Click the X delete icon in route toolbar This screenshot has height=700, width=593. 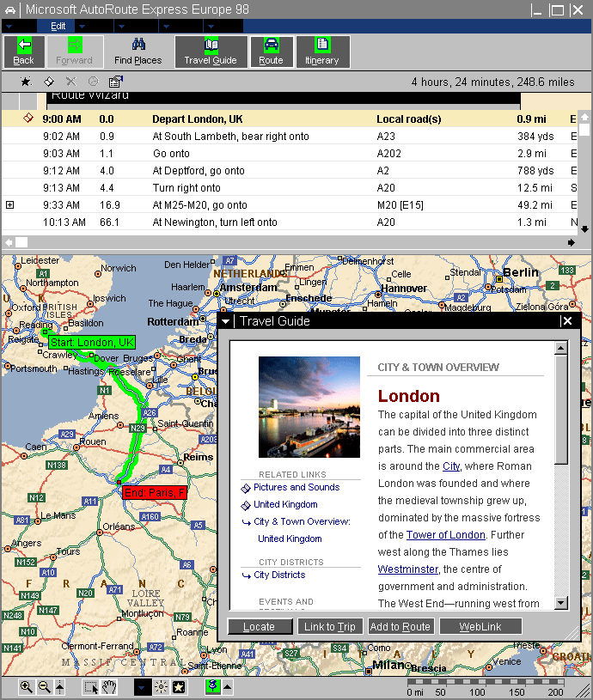[71, 82]
